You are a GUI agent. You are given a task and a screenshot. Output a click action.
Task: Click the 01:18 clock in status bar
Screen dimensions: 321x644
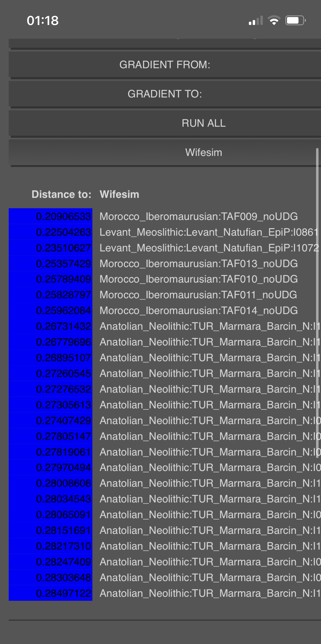pos(43,21)
